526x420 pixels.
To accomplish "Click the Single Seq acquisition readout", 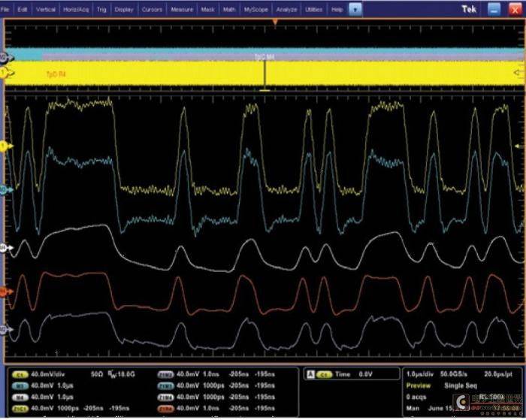I will pos(460,385).
